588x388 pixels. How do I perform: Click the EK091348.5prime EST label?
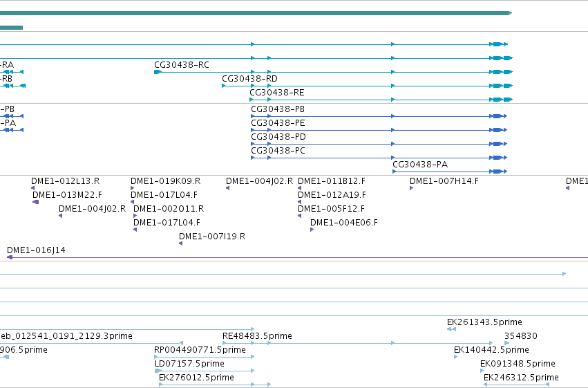click(x=518, y=364)
